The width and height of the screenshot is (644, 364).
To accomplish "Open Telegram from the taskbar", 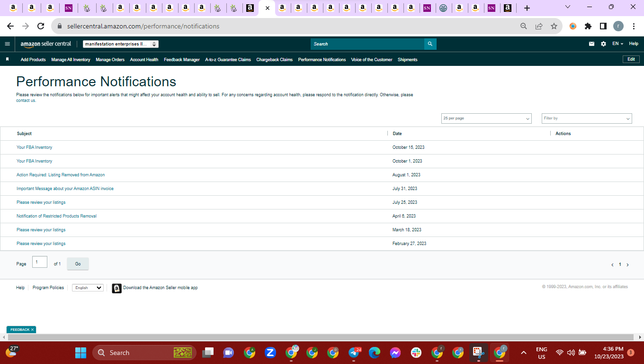I will [x=354, y=353].
